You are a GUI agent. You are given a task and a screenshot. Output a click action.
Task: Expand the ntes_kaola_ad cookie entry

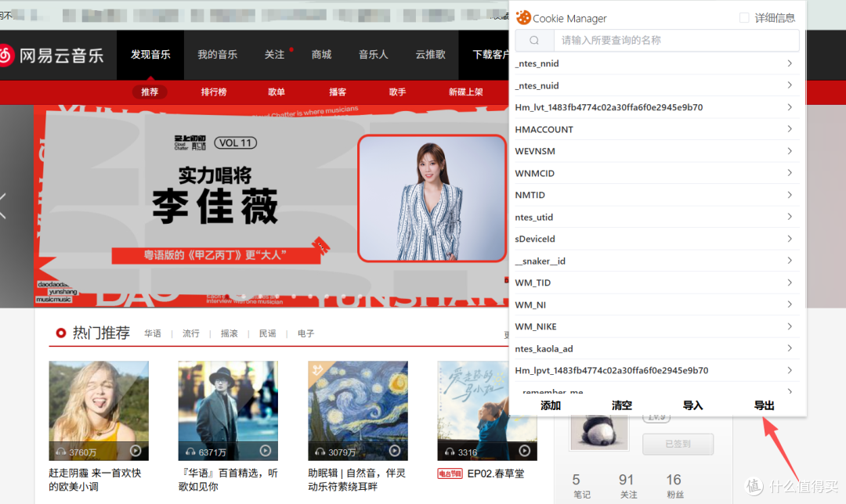click(x=657, y=349)
